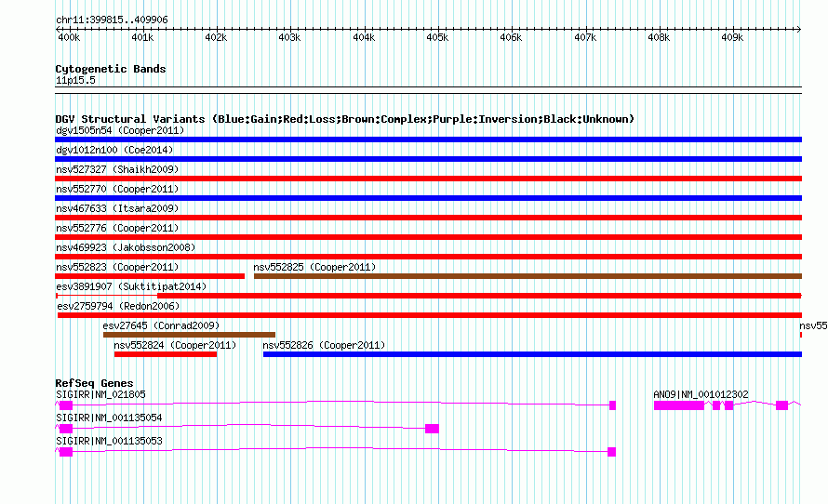Viewport: 828px width, 504px height.
Task: Select the short nsv552823 red bar
Action: click(x=150, y=276)
